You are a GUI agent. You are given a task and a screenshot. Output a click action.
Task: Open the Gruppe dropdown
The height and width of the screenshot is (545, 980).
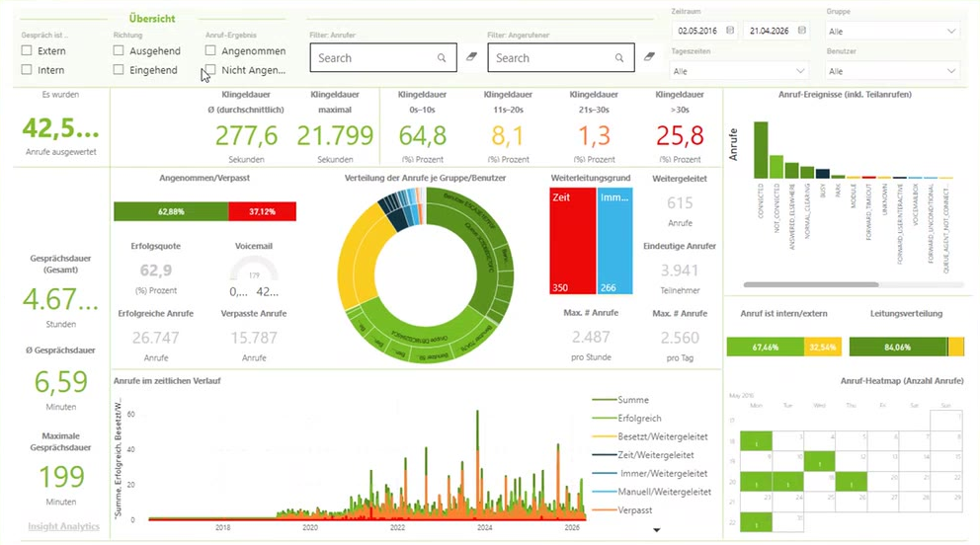coord(892,32)
